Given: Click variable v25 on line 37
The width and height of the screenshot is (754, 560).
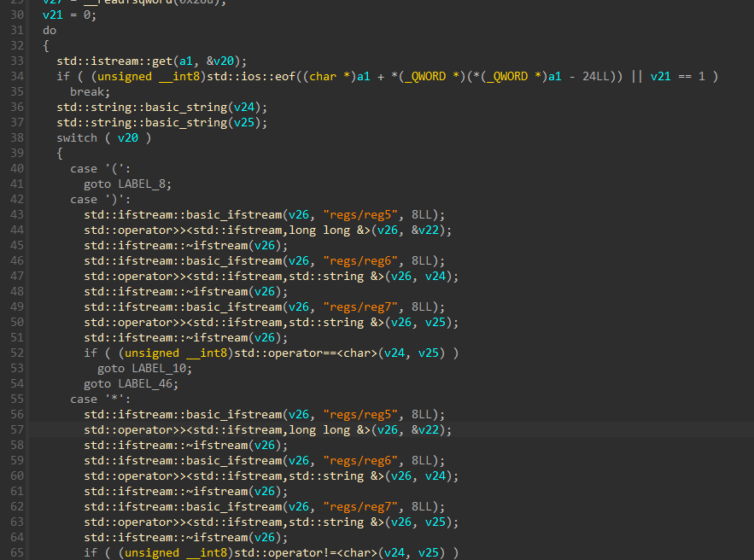Looking at the screenshot, I should [244, 123].
